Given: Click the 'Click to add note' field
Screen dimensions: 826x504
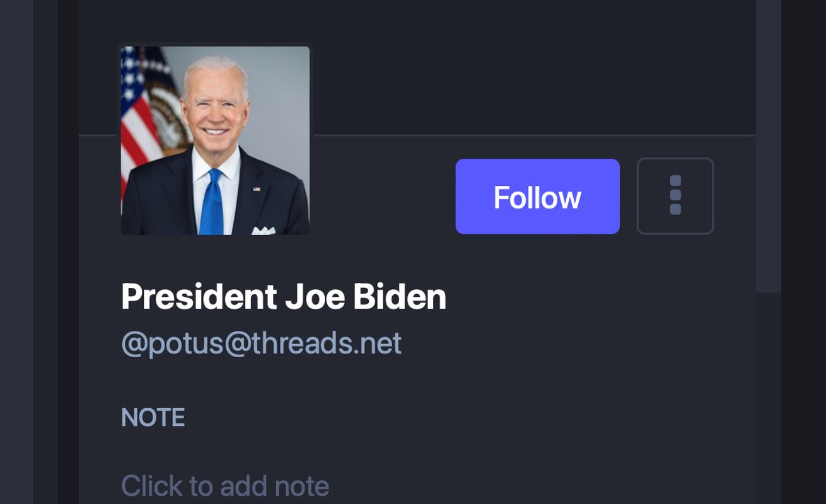Looking at the screenshot, I should point(225,486).
